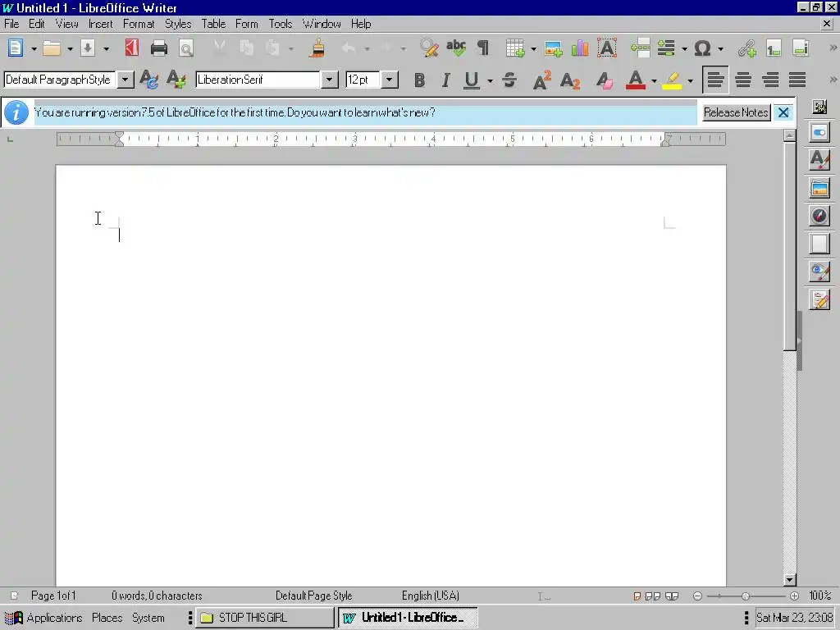Click the Insert Text Box icon
The width and height of the screenshot is (840, 630).
(607, 48)
